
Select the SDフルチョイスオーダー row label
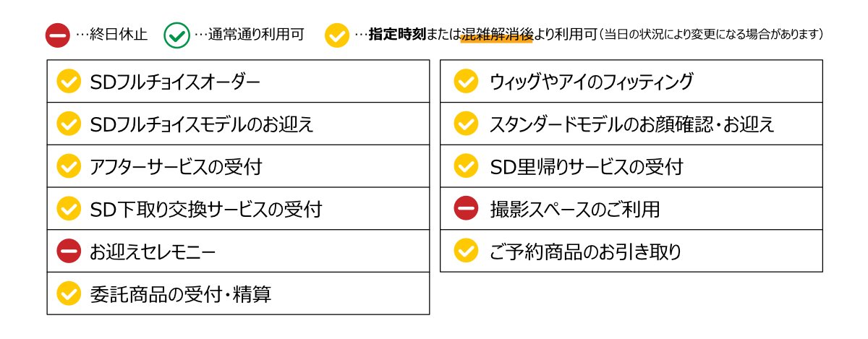[x=174, y=82]
